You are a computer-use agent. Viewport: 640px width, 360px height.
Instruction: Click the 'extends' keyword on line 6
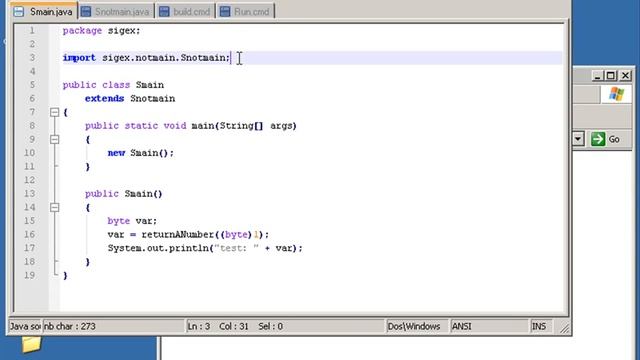(104, 98)
